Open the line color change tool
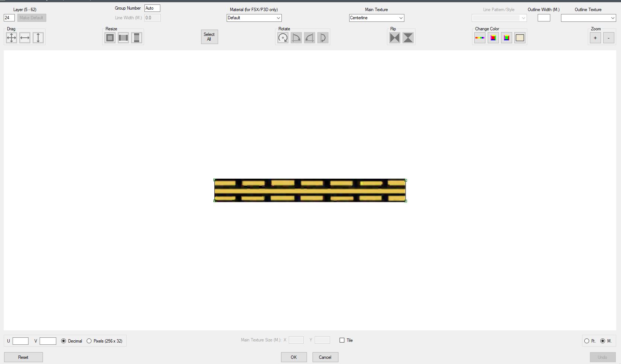Screen dimensions: 621x364 pos(480,37)
